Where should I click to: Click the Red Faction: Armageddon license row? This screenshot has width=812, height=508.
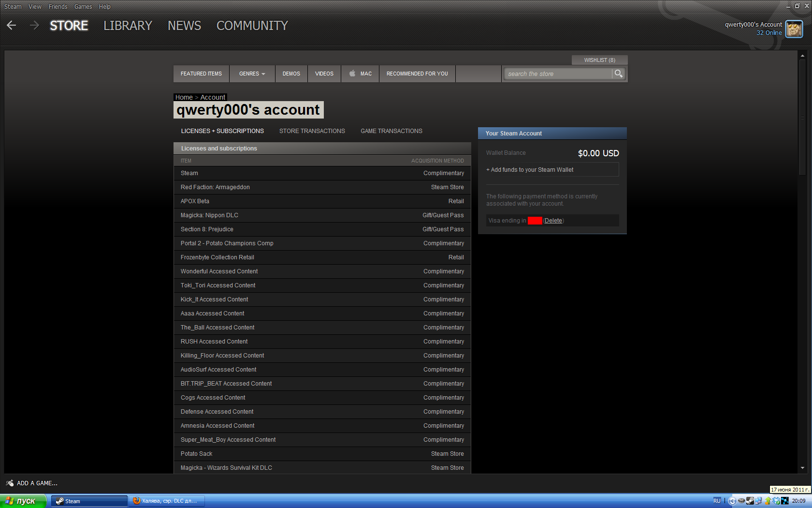[x=322, y=187]
